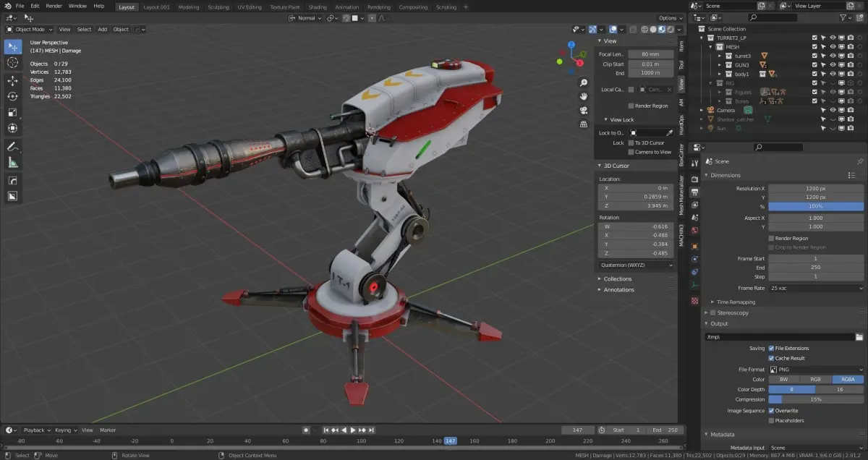Image resolution: width=868 pixels, height=460 pixels.
Task: Activate the Transform tool
Action: click(x=12, y=128)
